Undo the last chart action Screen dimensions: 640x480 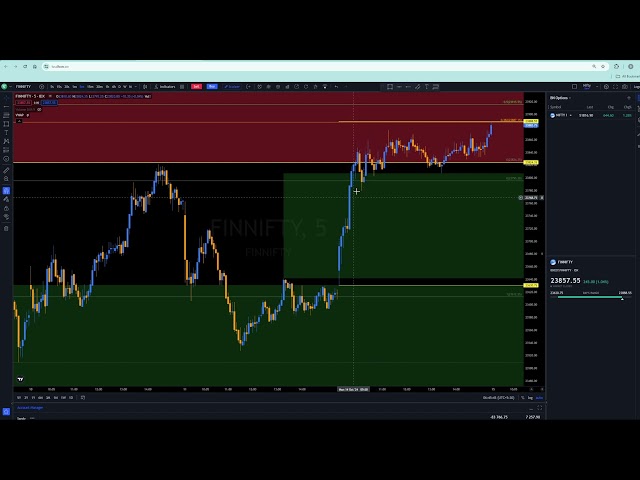click(336, 87)
